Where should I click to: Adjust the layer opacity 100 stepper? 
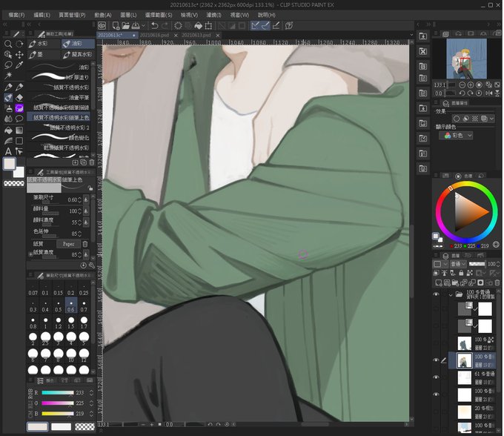[498, 264]
